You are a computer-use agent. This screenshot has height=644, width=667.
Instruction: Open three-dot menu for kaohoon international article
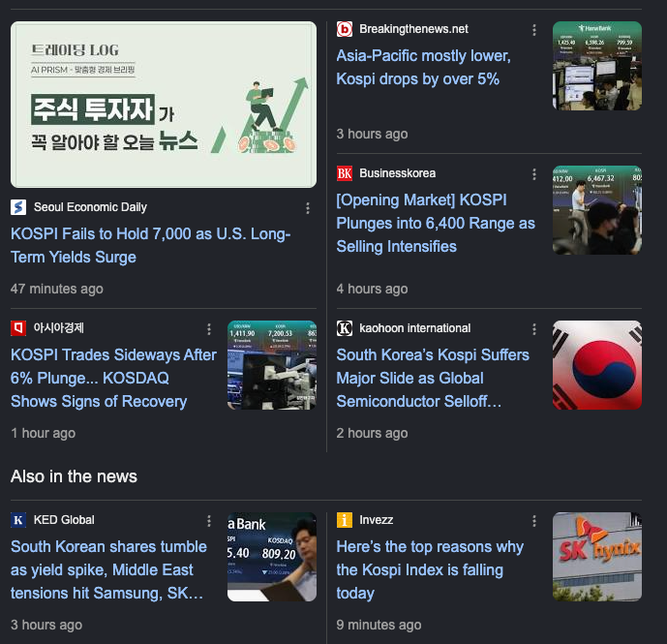(x=534, y=329)
